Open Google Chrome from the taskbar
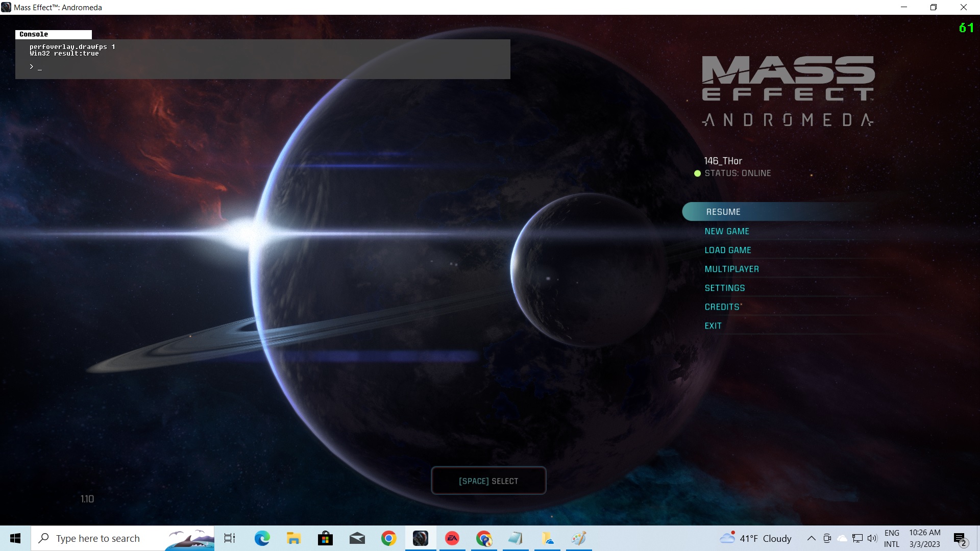980x551 pixels. [x=388, y=538]
